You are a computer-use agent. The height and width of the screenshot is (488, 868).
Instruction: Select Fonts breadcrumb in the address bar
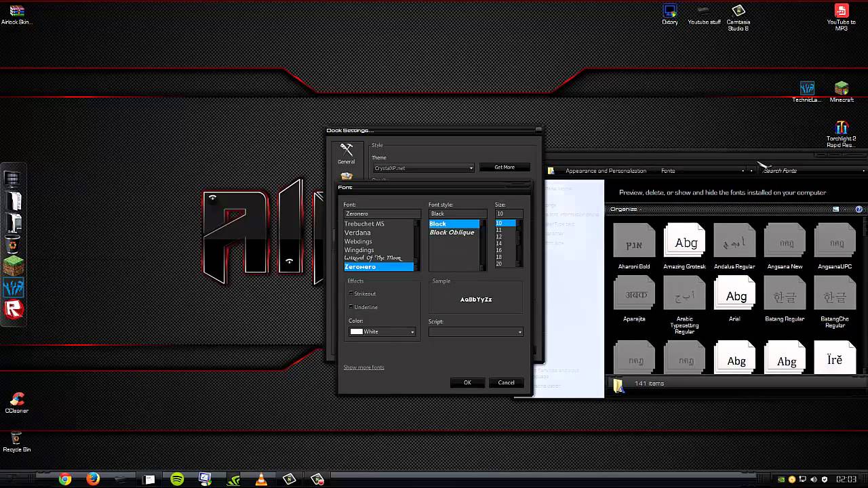coord(668,171)
